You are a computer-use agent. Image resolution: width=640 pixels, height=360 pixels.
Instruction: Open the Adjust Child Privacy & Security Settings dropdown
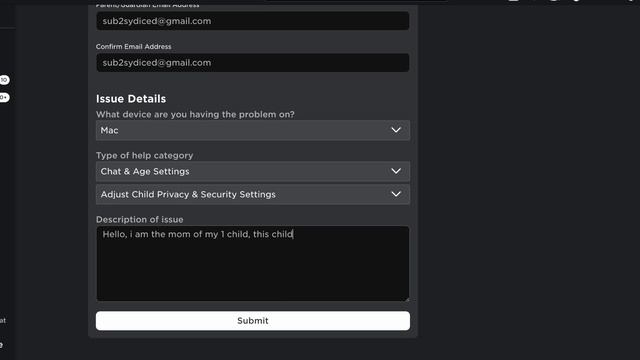pyautogui.click(x=253, y=194)
